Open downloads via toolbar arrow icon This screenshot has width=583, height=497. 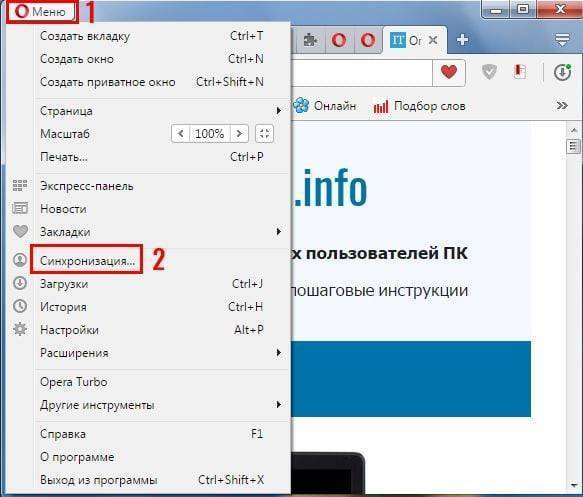(x=562, y=72)
